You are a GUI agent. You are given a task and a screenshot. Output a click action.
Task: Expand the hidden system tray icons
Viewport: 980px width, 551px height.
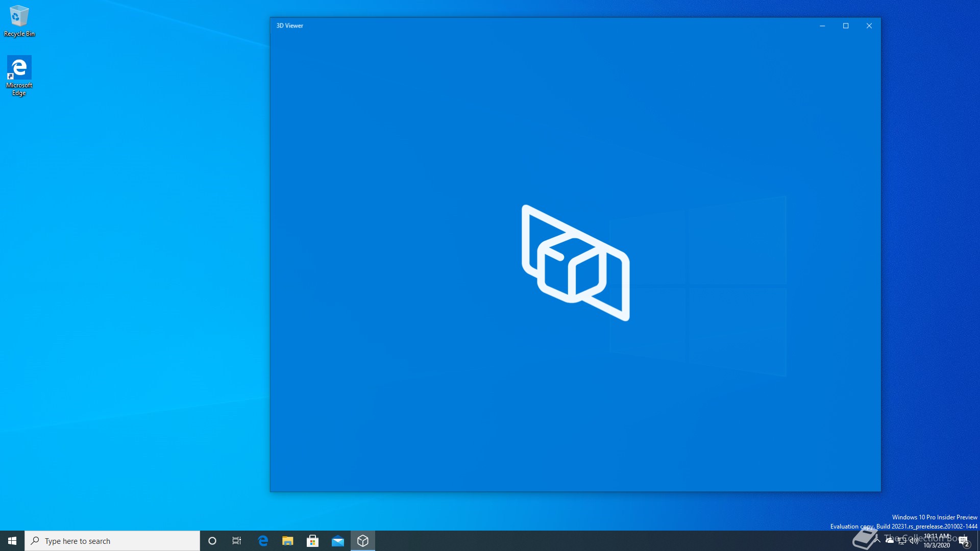click(878, 540)
